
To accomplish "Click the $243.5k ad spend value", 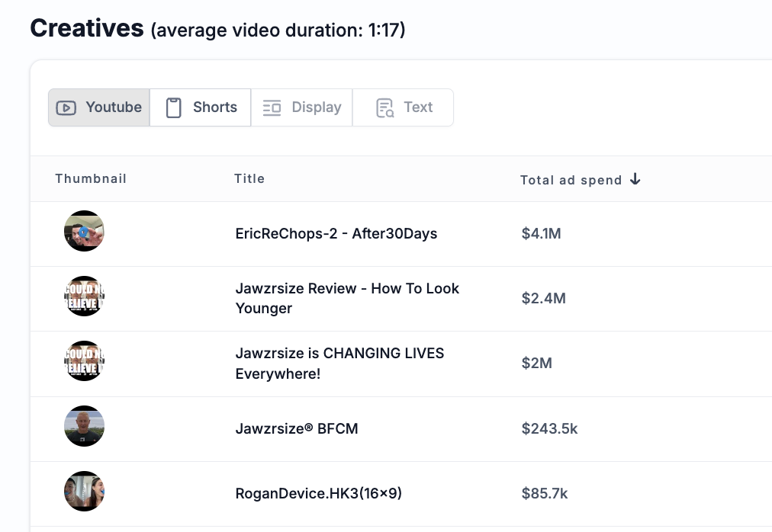I will click(x=549, y=428).
